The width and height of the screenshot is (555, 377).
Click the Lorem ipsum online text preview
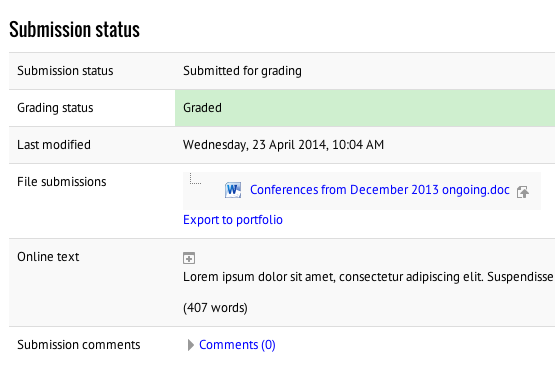pyautogui.click(x=368, y=277)
